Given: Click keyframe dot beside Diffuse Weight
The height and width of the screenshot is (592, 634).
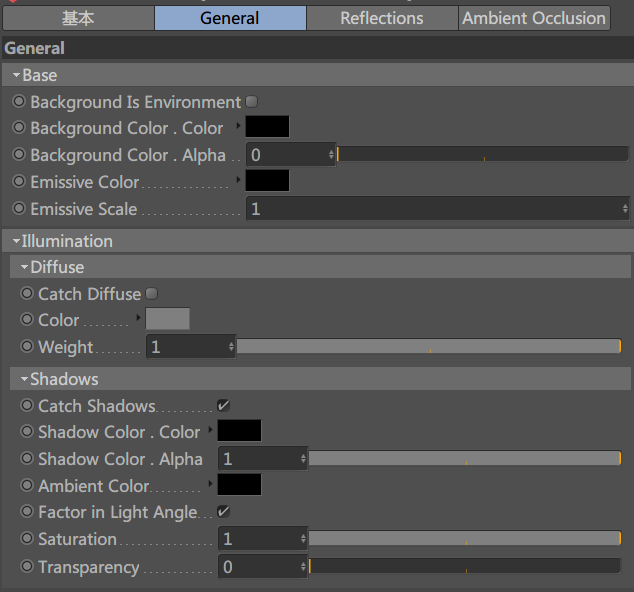Looking at the screenshot, I should point(27,347).
